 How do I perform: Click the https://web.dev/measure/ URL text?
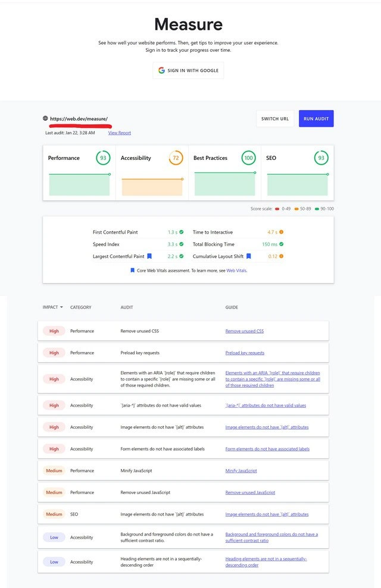79,118
